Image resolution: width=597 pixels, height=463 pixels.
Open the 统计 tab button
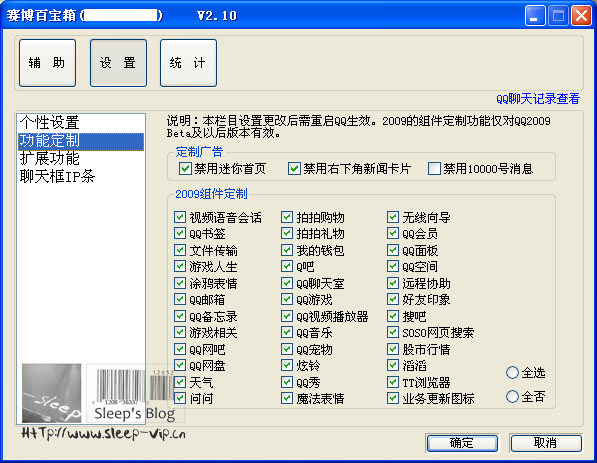tap(188, 63)
